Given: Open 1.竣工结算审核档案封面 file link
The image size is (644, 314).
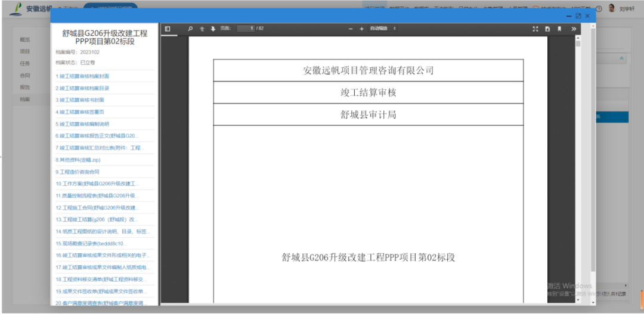Looking at the screenshot, I should point(82,76).
